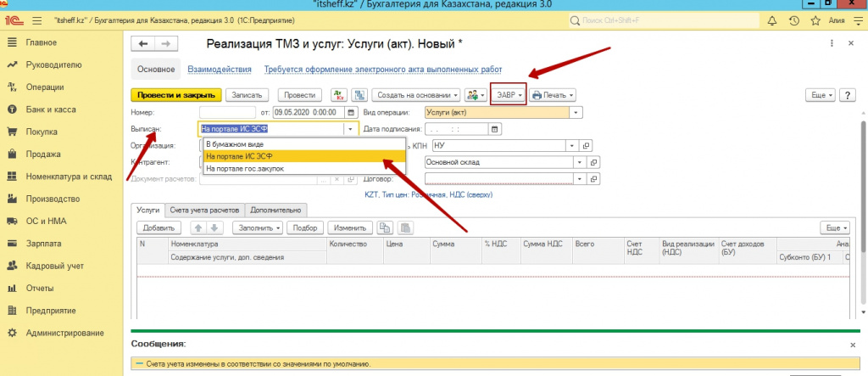Close the Сообщения panel

click(853, 345)
